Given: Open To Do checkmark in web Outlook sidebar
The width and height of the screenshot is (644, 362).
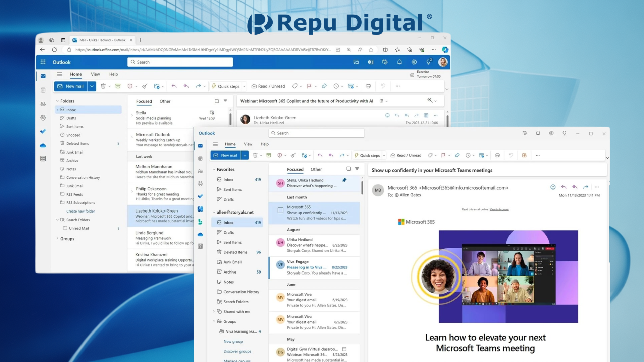Looking at the screenshot, I should (43, 131).
